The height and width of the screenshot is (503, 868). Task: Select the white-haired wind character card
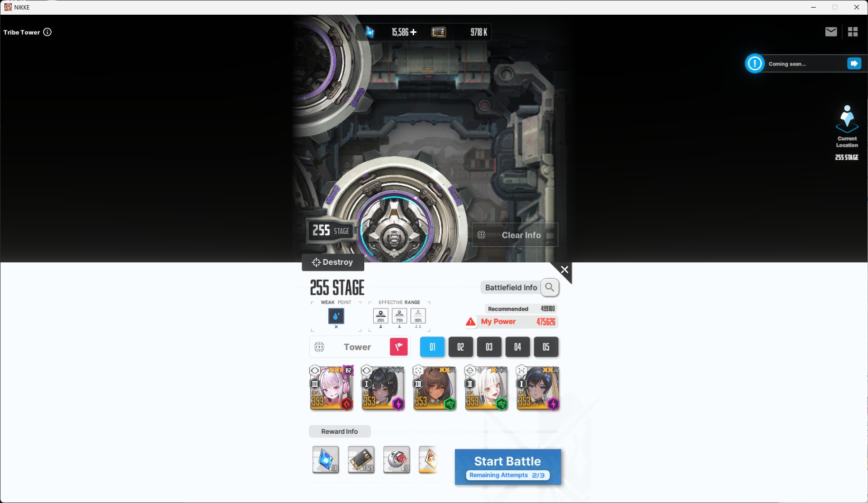click(x=487, y=388)
